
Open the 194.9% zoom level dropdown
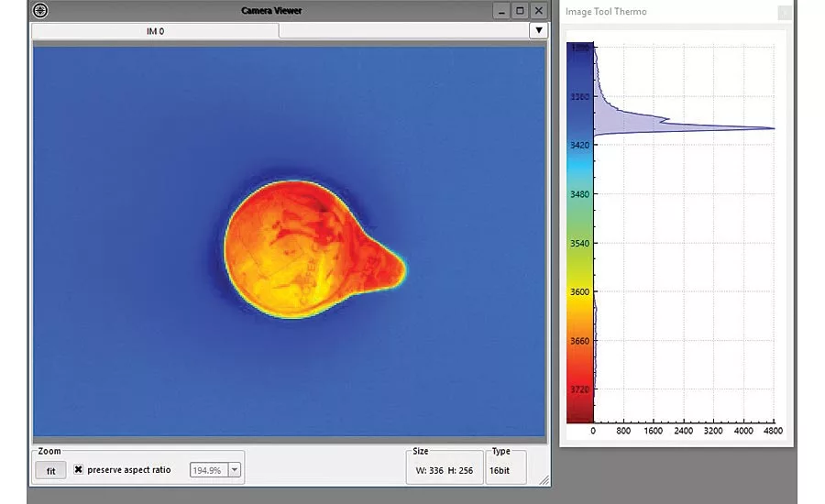[235, 470]
